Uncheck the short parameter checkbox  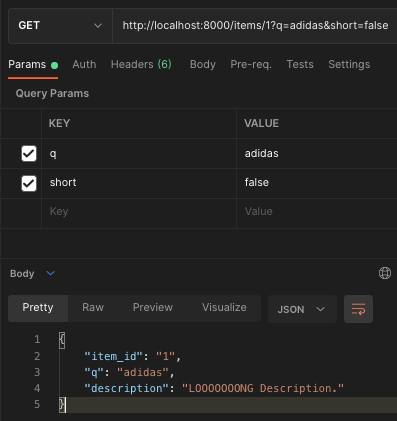point(29,183)
